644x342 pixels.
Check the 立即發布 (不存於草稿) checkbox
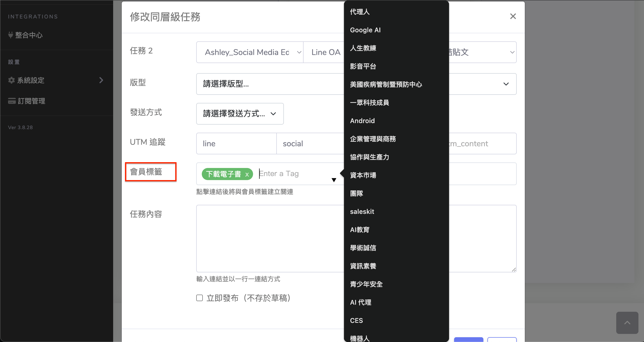(200, 298)
